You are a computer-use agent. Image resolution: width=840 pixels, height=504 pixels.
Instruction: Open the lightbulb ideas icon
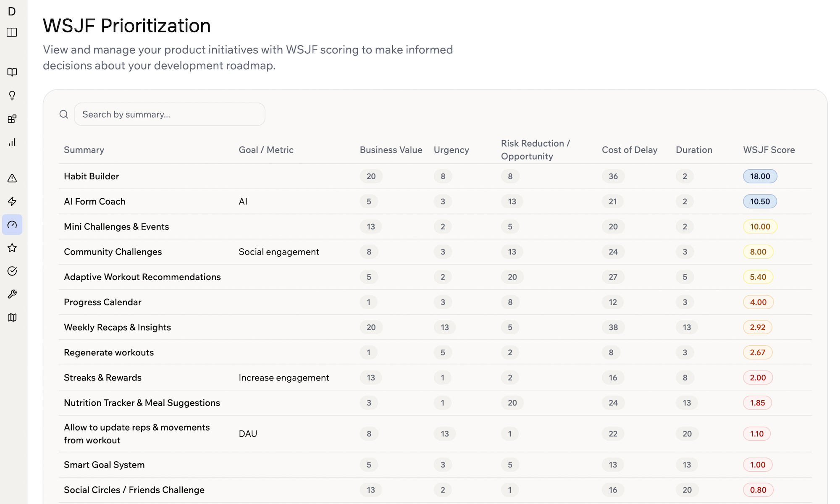[x=12, y=96]
